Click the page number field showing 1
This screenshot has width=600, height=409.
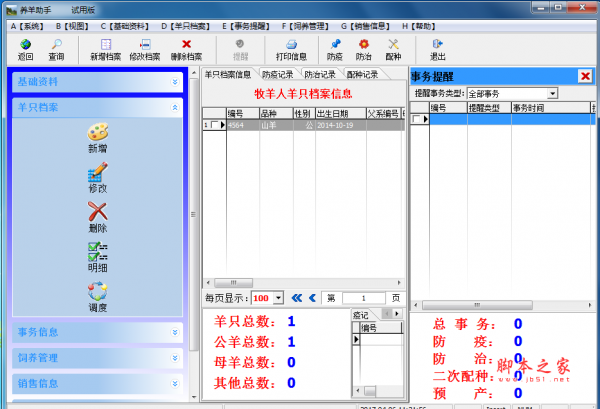point(364,298)
